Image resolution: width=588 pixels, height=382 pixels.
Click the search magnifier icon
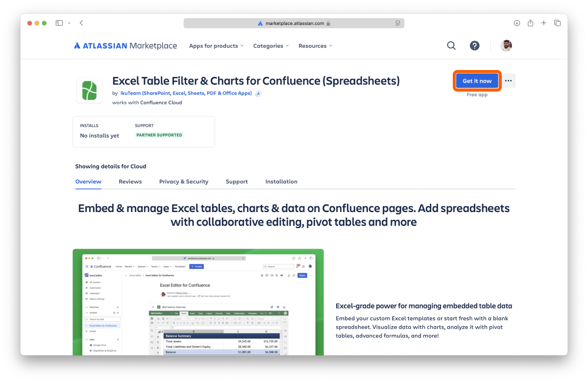[451, 46]
